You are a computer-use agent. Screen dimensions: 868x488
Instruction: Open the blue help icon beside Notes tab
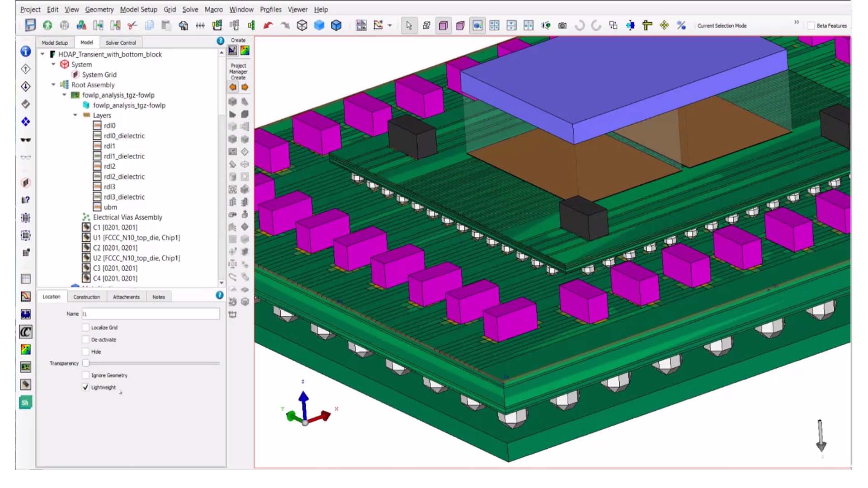pos(220,296)
